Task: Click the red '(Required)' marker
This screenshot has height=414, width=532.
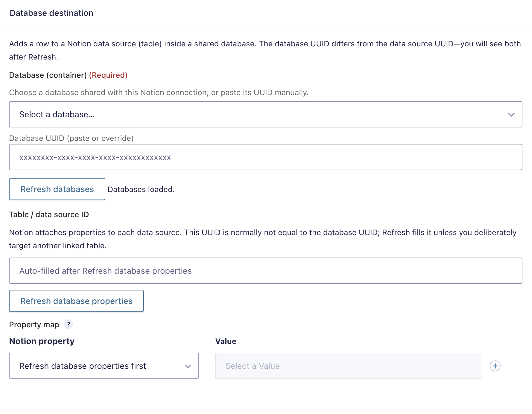Action: click(x=108, y=75)
